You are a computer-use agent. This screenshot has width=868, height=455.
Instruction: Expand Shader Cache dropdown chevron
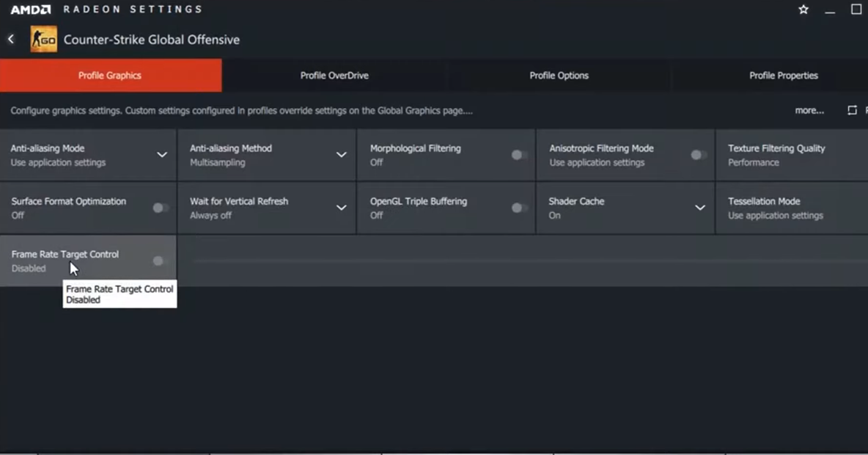(x=699, y=208)
